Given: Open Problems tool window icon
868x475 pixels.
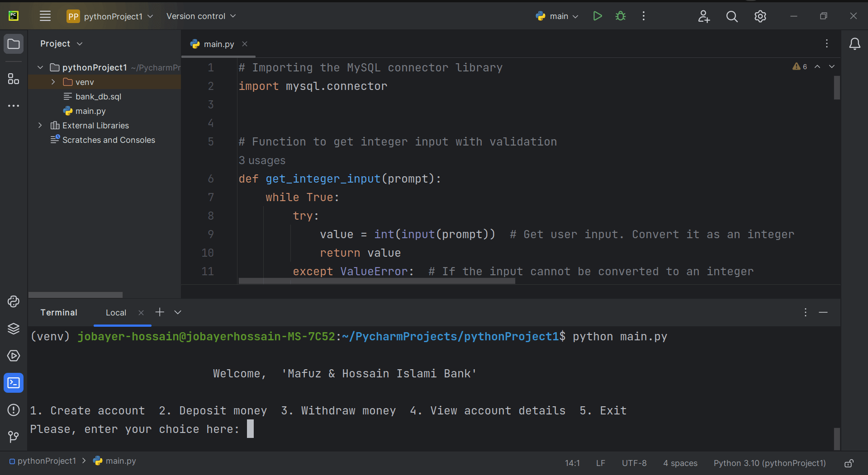Looking at the screenshot, I should 14,410.
